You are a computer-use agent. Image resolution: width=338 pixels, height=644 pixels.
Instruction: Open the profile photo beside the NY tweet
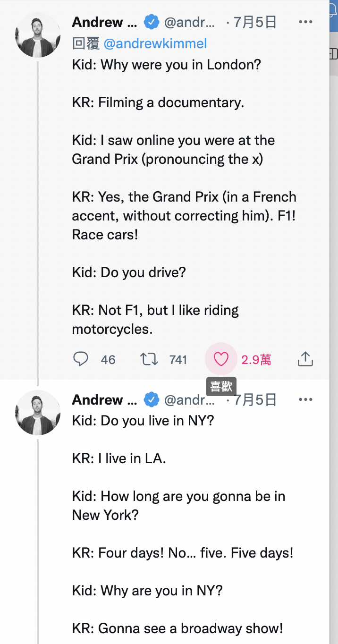tap(38, 413)
